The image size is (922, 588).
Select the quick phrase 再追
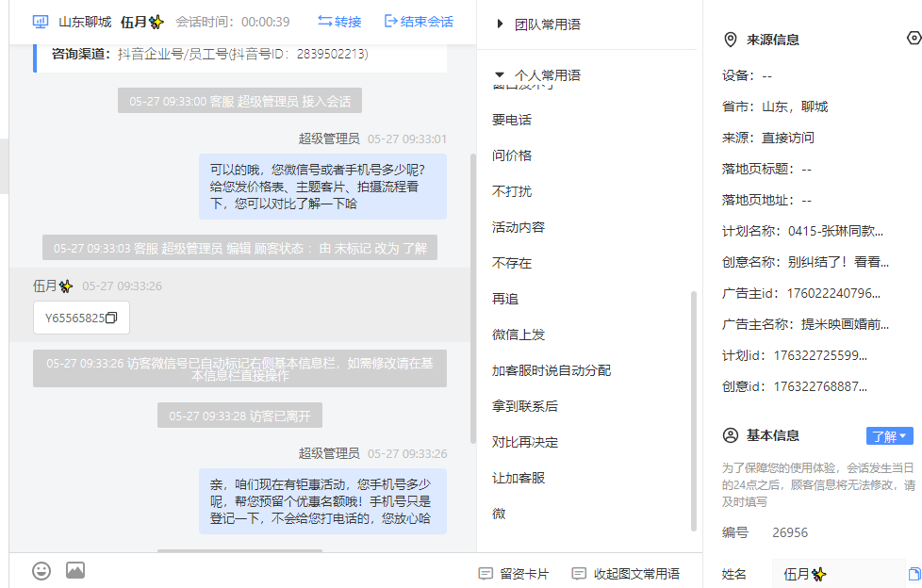(505, 300)
